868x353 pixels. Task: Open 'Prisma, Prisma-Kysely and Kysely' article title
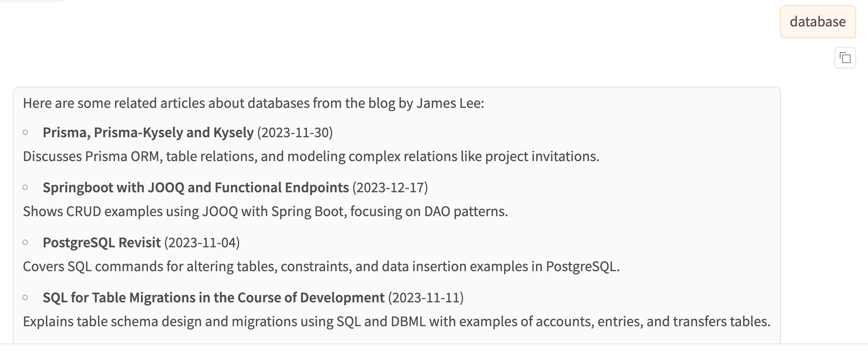148,132
